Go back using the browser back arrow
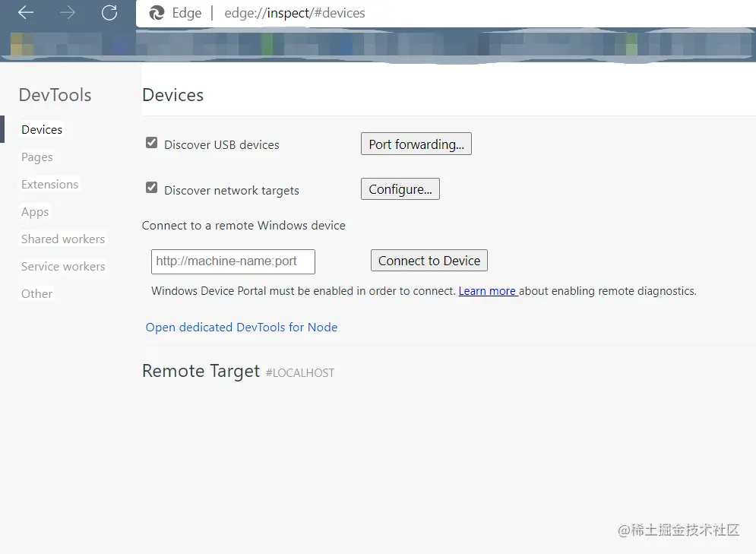 [x=26, y=12]
